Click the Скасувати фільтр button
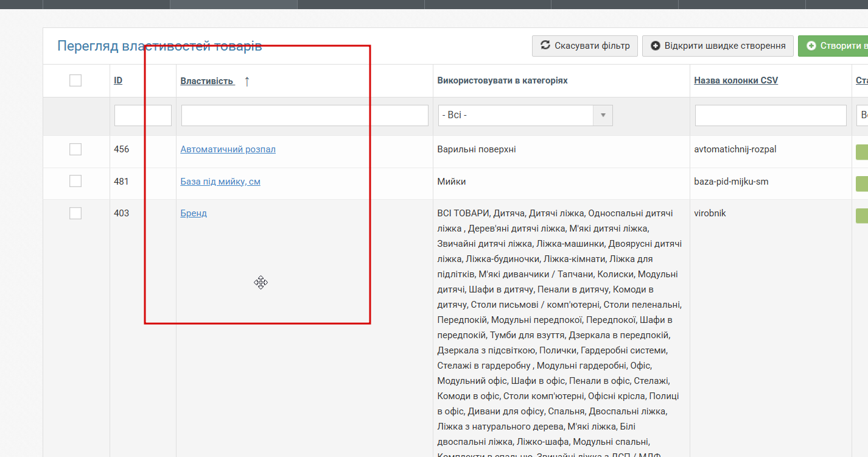Screen dimensions: 868x457 pyautogui.click(x=585, y=46)
